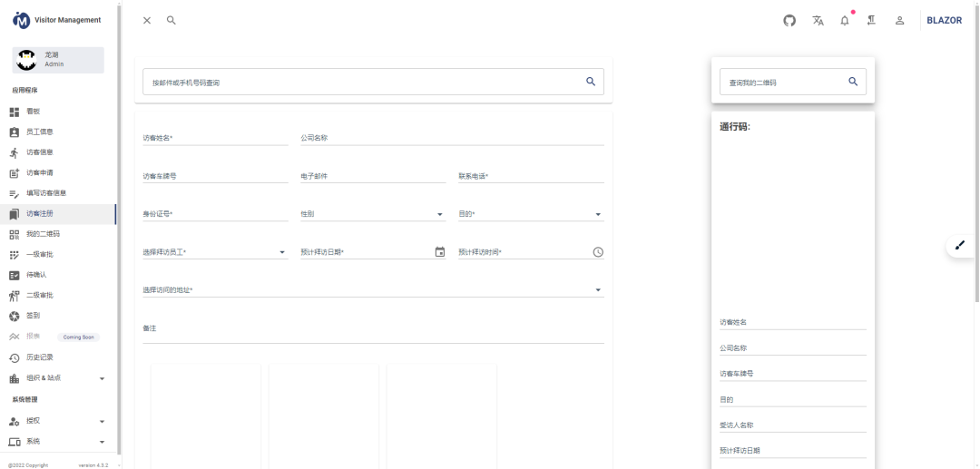
Task: Expand the 系统 menu group
Action: click(x=58, y=442)
